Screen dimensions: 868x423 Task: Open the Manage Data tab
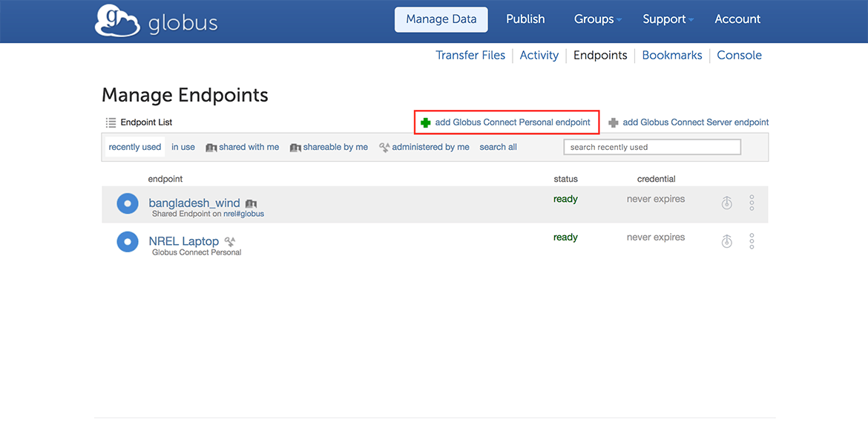(x=441, y=19)
